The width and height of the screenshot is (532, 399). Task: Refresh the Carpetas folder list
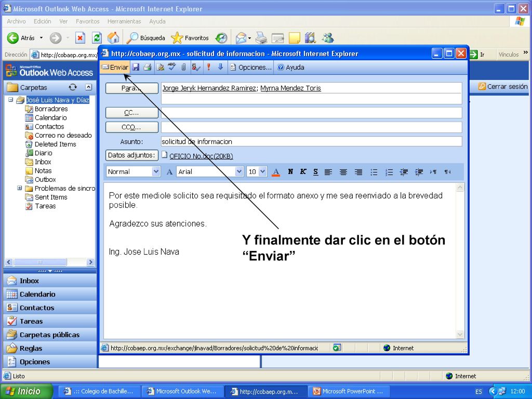[73, 87]
